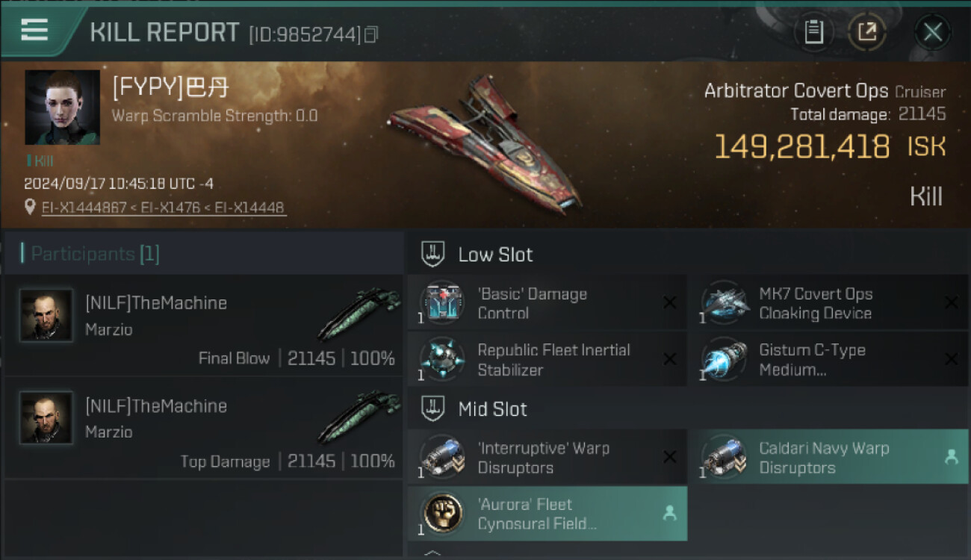This screenshot has height=560, width=971.
Task: Open the EI-X1444867 location link
Action: pyautogui.click(x=84, y=208)
